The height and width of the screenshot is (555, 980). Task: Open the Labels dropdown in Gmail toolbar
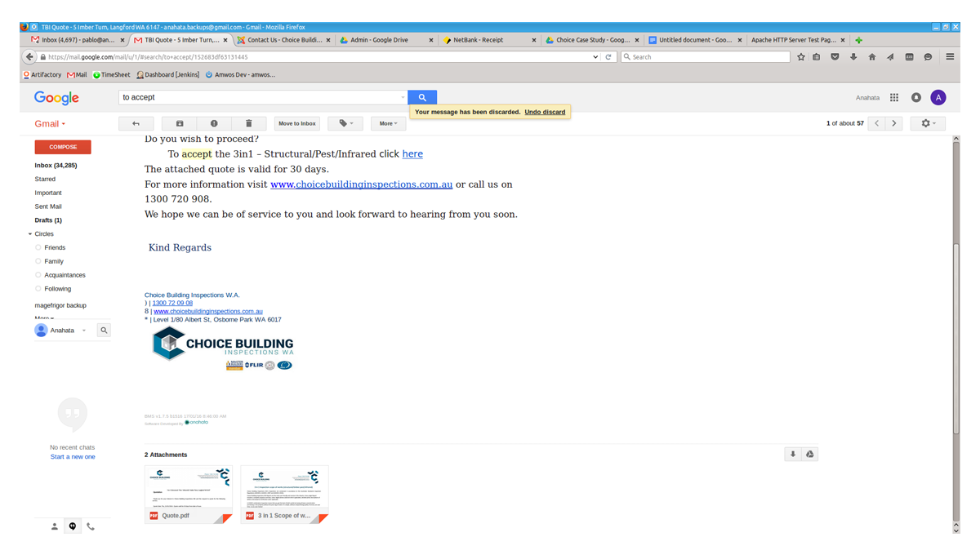(x=345, y=123)
